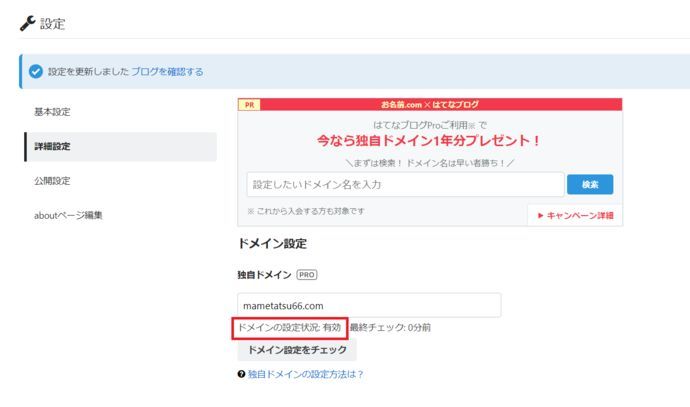Click the これから入会する方も対象です note

tap(306, 211)
